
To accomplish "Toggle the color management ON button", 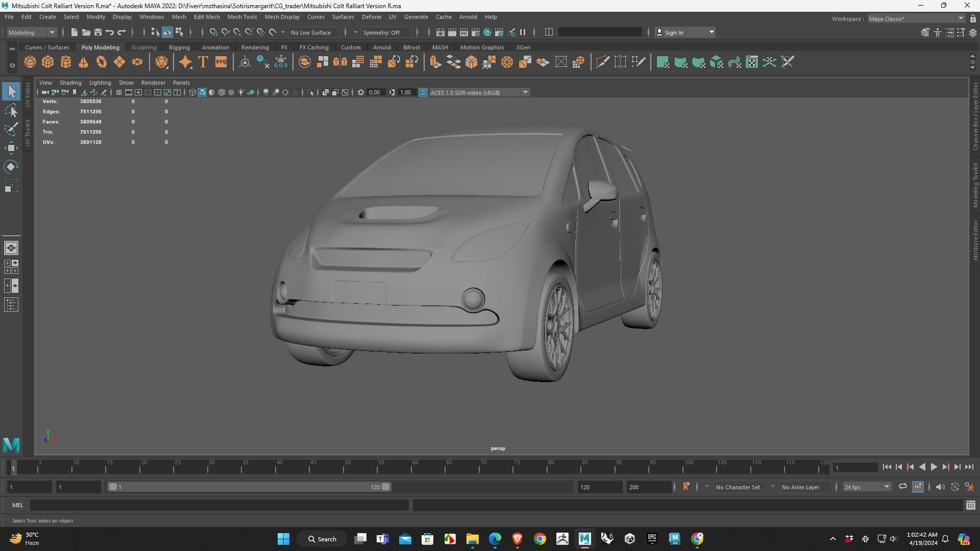I will coord(423,92).
